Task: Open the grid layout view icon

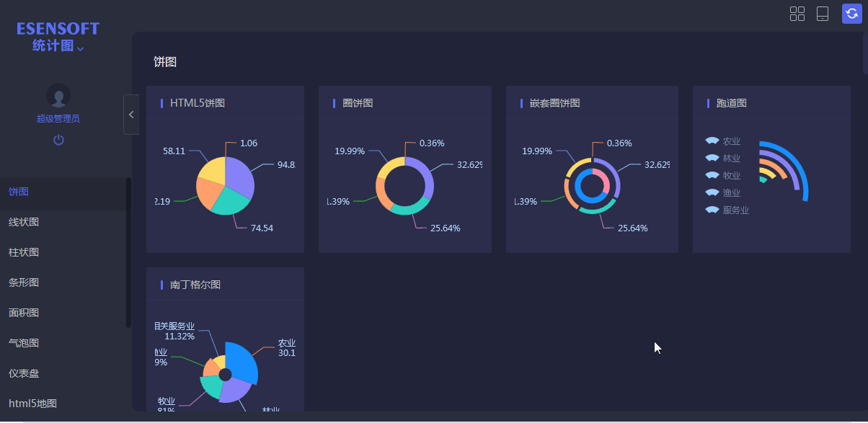Action: click(797, 14)
